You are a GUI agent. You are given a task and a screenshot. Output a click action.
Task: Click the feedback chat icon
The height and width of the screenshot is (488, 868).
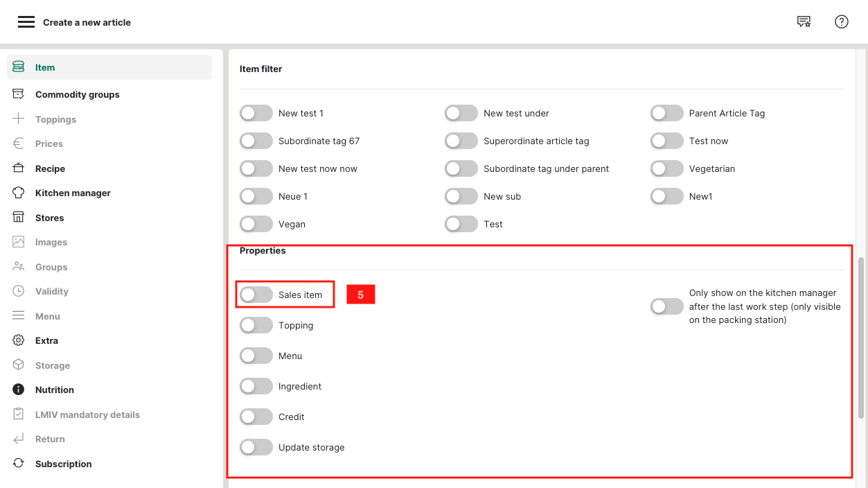804,22
